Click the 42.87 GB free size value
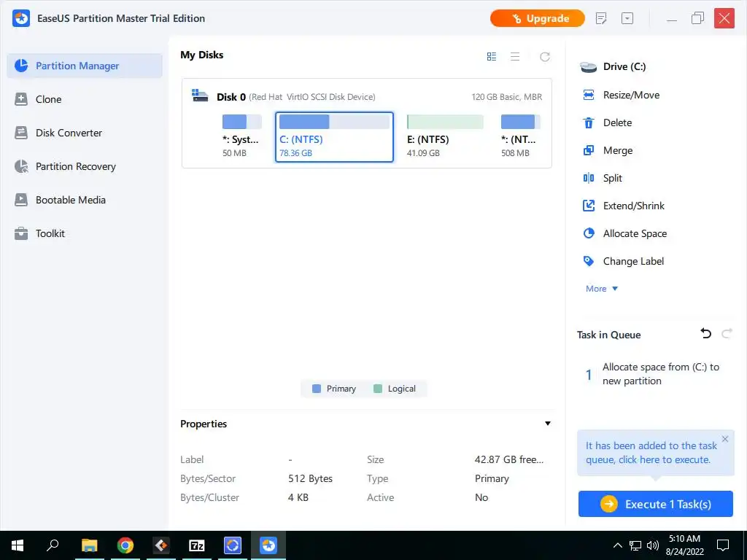 click(x=508, y=459)
